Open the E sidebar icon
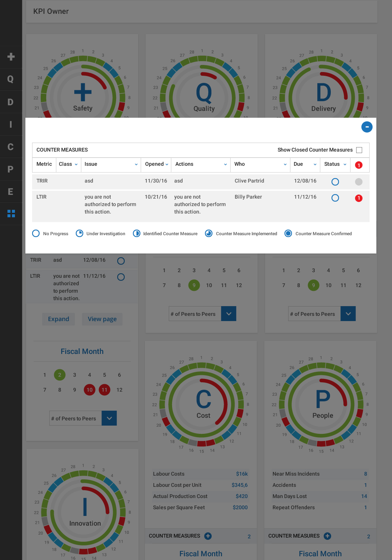 pyautogui.click(x=11, y=192)
